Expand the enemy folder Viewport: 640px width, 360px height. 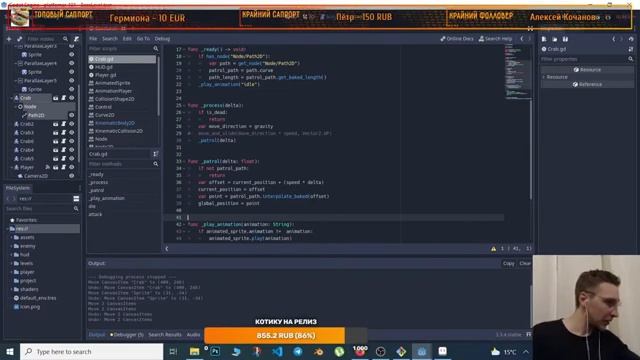[x=11, y=246]
